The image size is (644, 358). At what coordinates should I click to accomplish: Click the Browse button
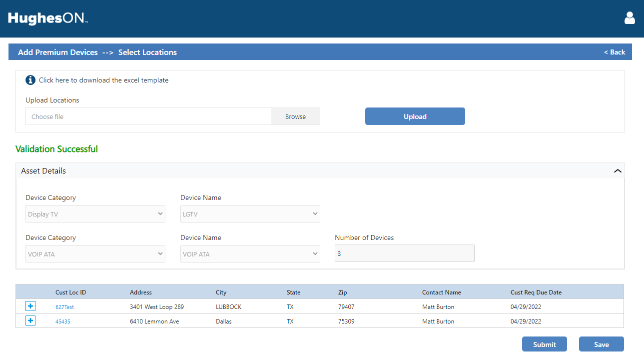click(295, 116)
